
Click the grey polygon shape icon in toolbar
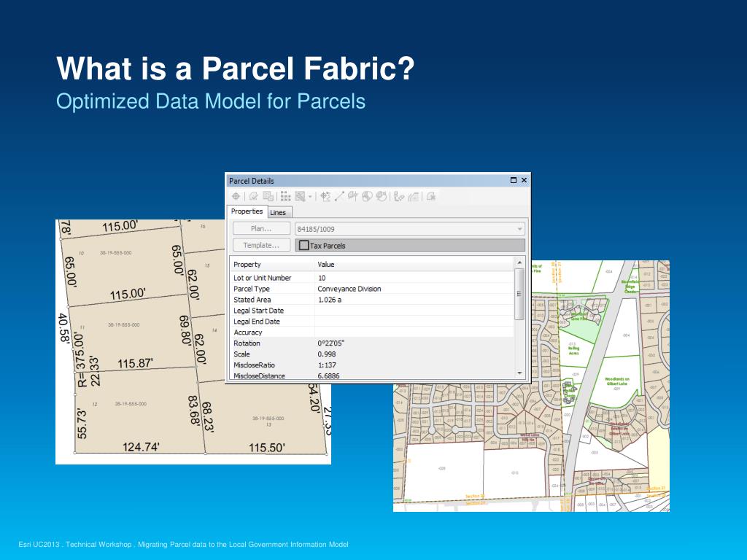coord(414,196)
